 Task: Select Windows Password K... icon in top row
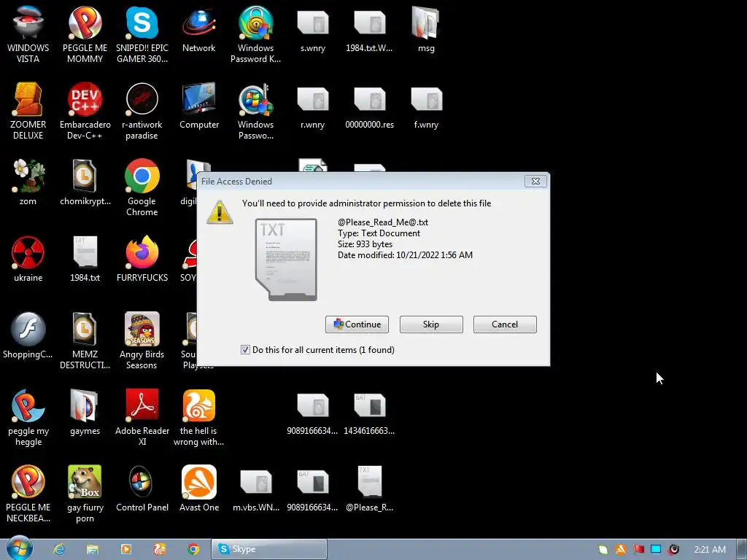[x=256, y=34]
